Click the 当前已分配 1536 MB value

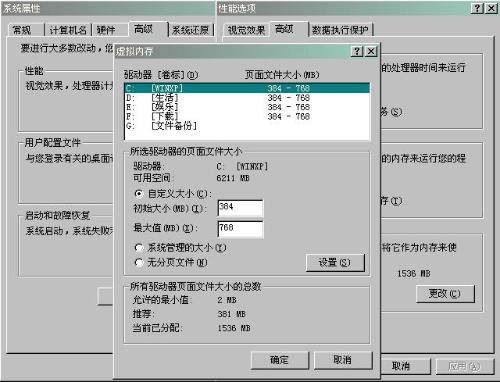click(234, 328)
